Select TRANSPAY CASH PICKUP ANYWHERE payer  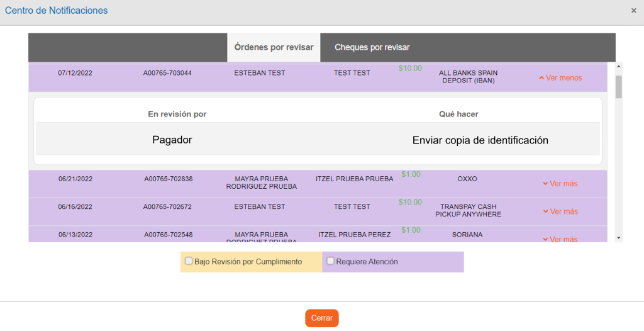coord(468,210)
